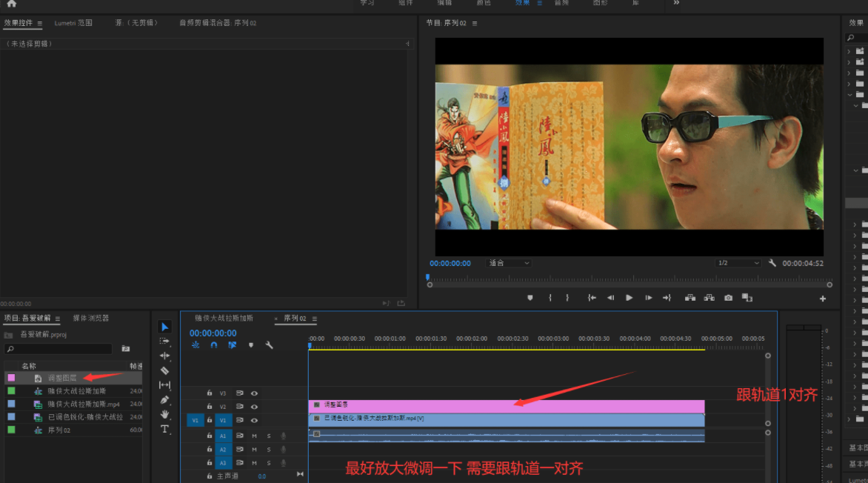Toggle lock on track V3
This screenshot has height=483, width=868.
pyautogui.click(x=210, y=393)
